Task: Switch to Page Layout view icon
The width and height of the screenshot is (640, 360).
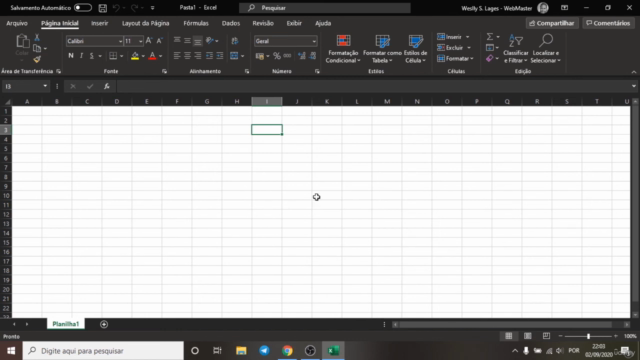Action: (x=527, y=336)
